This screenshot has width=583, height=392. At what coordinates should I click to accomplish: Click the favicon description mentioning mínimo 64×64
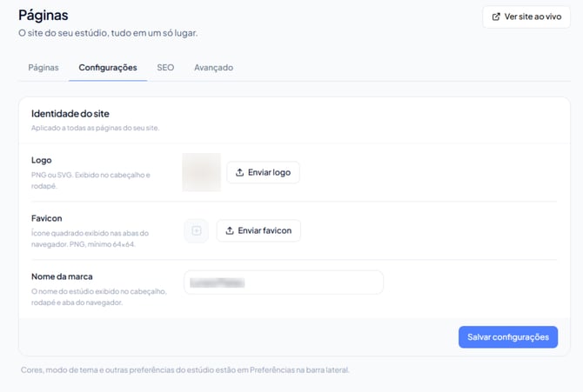(90, 238)
